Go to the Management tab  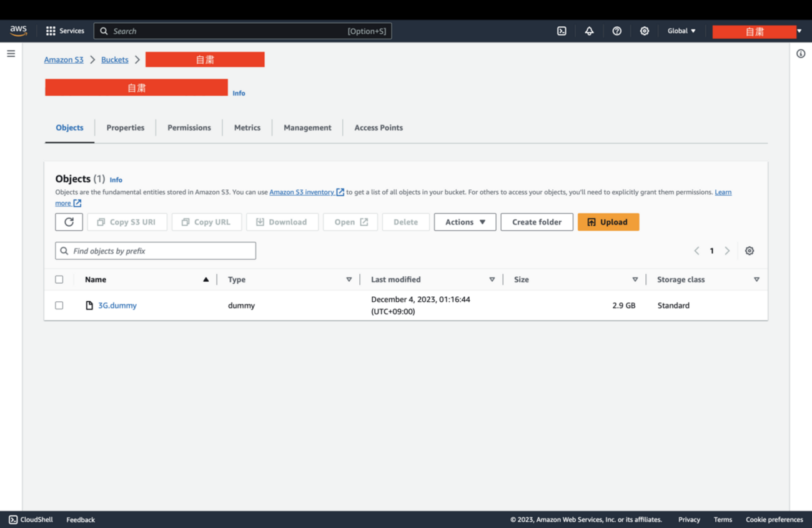[307, 127]
